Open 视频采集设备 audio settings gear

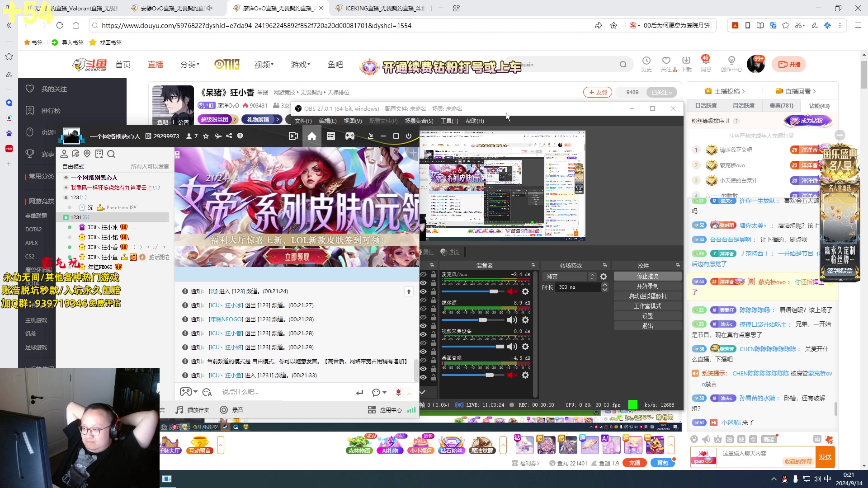click(525, 347)
